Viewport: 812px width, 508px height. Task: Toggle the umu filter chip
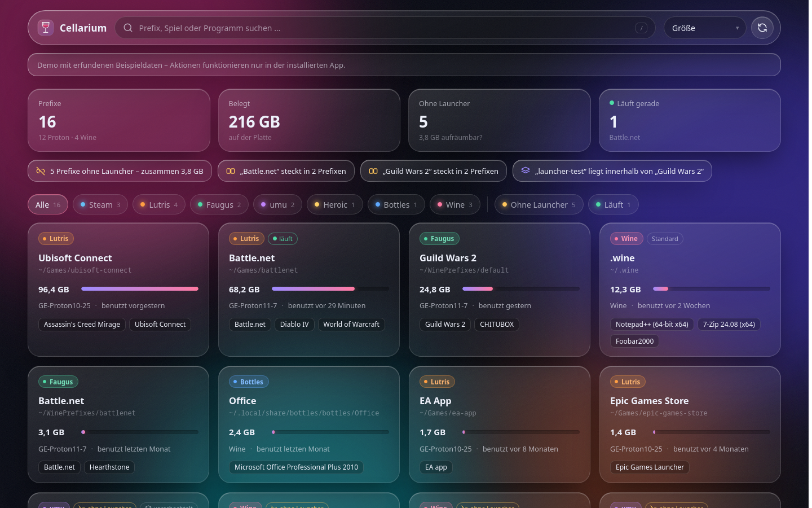point(277,204)
